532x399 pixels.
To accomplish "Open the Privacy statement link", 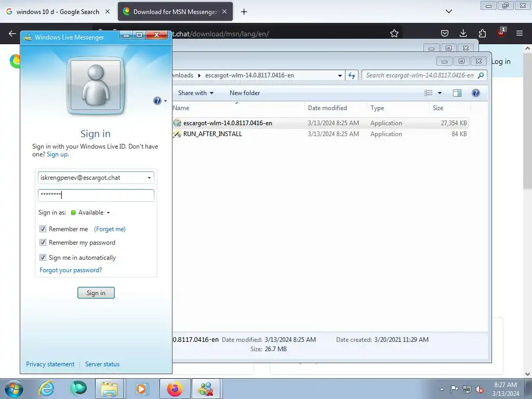I will (50, 364).
